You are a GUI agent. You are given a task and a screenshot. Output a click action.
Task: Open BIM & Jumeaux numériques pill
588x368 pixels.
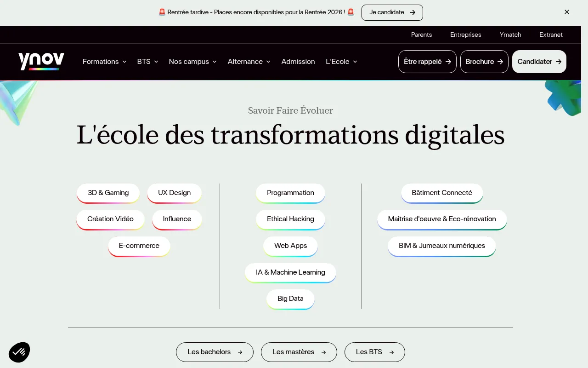442,246
